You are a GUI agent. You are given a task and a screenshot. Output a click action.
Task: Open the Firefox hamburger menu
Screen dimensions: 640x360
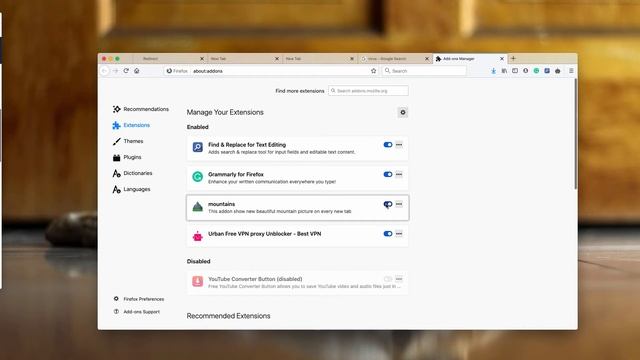[571, 71]
